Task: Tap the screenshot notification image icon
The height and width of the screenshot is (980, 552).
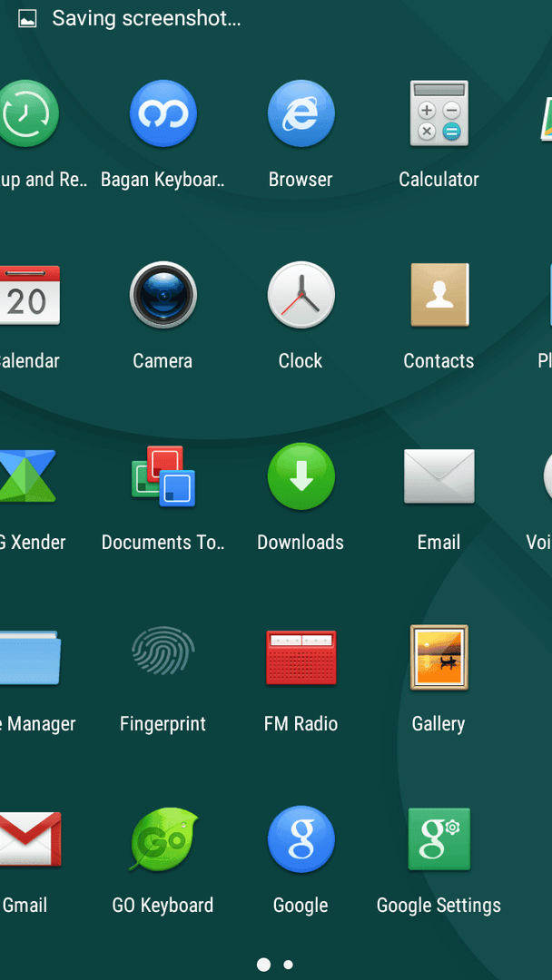Action: click(27, 19)
